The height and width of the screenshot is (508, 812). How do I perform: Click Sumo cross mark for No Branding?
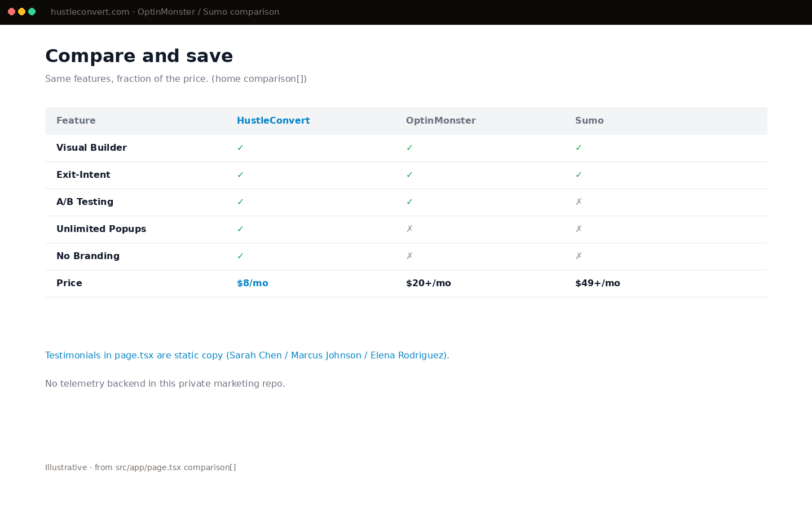pyautogui.click(x=579, y=256)
